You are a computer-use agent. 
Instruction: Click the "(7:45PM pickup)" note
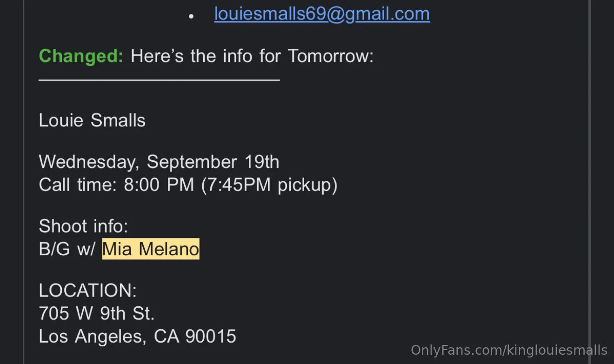point(269,185)
